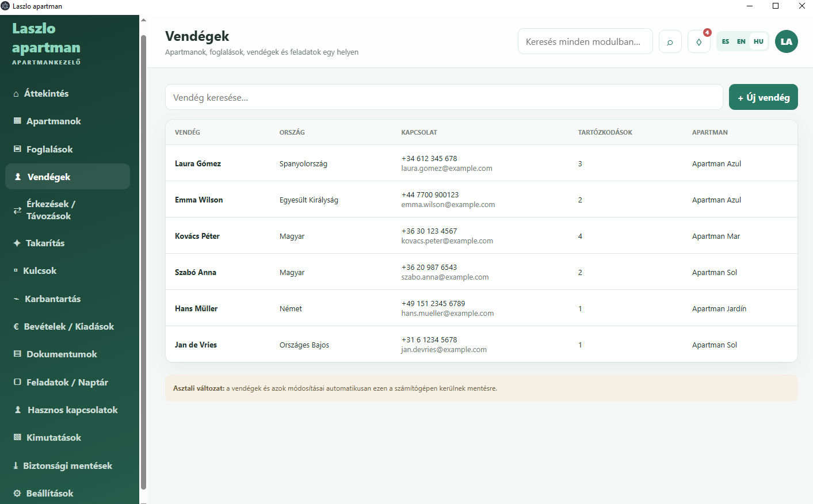
Task: Click Egyesült Királyság country cell
Action: click(x=308, y=200)
